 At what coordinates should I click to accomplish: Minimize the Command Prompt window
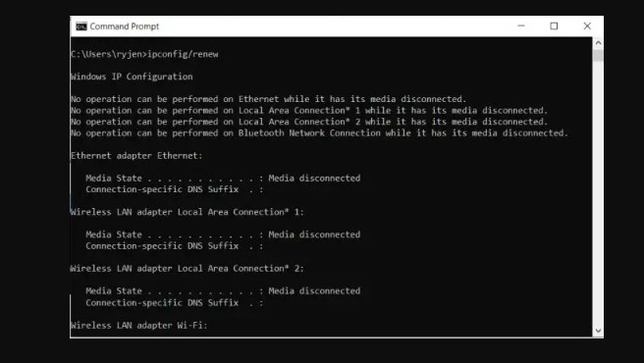521,26
